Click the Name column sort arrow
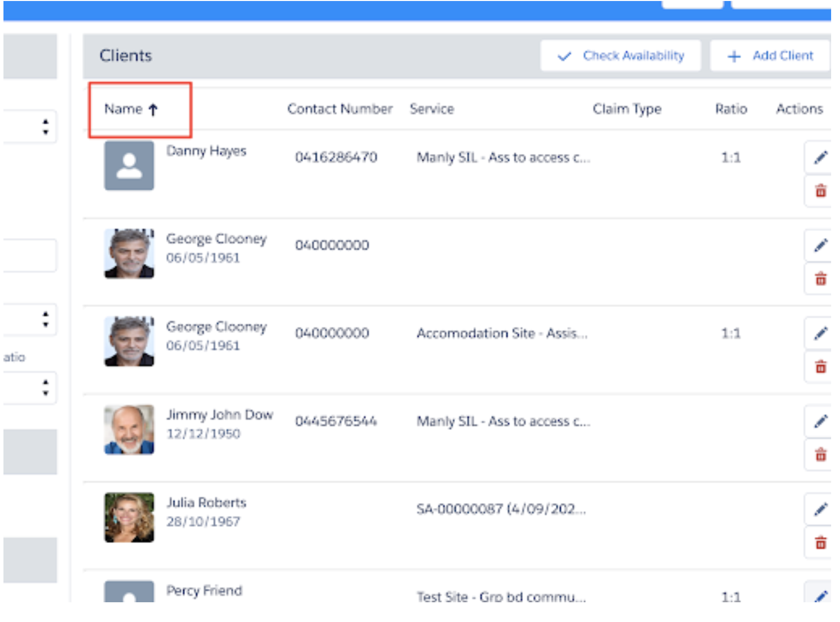Viewport: 840px width, 622px height. [x=153, y=110]
